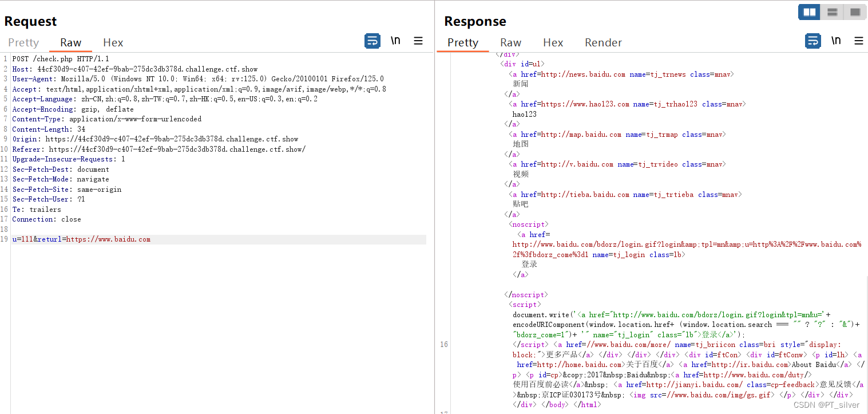This screenshot has width=868, height=414.
Task: Click the Host header line
Action: [x=135, y=69]
